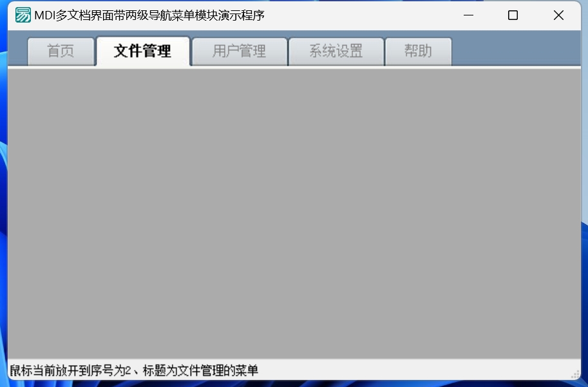The height and width of the screenshot is (387, 588).
Task: Click the application icon in the title bar
Action: [23, 15]
